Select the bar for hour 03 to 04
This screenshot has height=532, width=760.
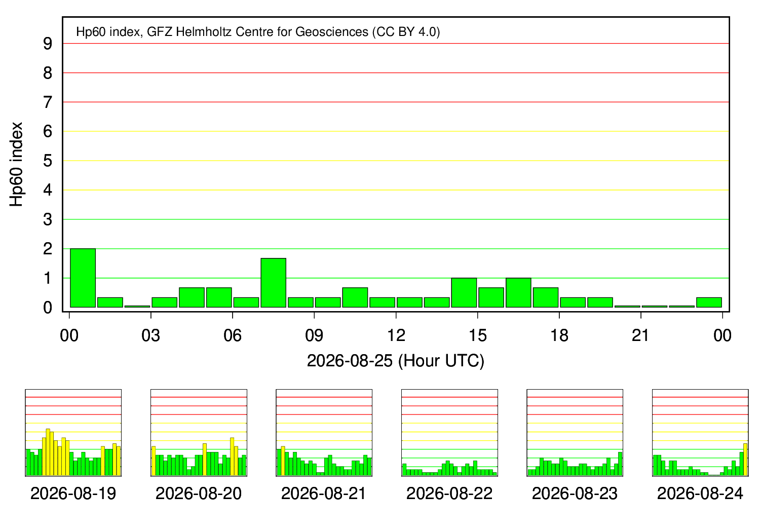click(165, 302)
